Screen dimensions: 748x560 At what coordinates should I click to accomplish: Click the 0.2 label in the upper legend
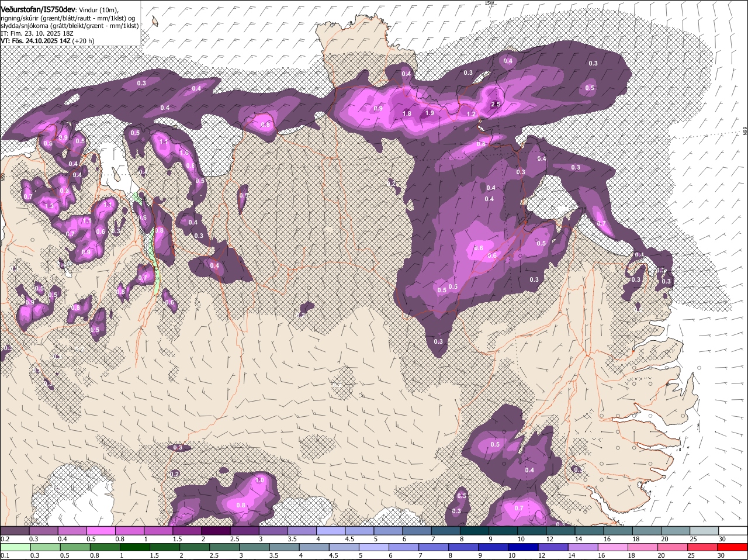pyautogui.click(x=5, y=538)
